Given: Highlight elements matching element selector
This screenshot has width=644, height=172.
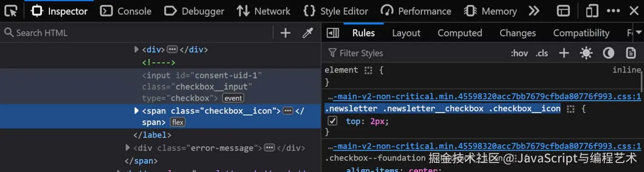Looking at the screenshot, I should point(368,70).
